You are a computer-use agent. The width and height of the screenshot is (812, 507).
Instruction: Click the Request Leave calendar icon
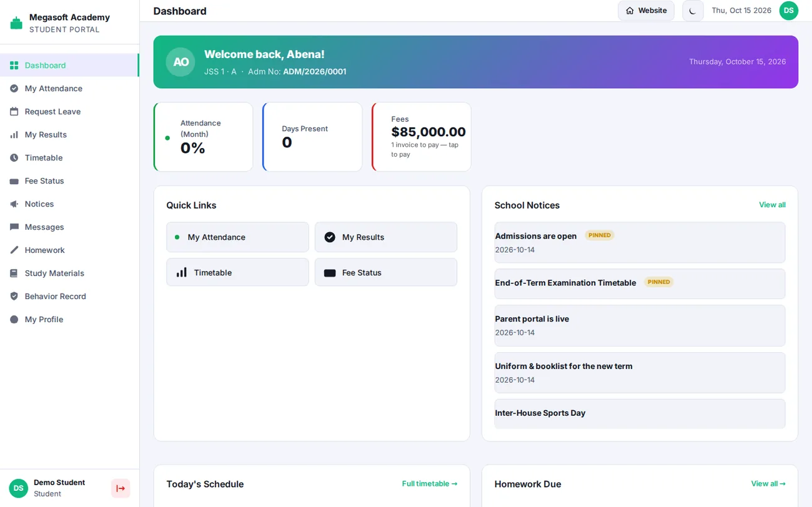tap(14, 112)
